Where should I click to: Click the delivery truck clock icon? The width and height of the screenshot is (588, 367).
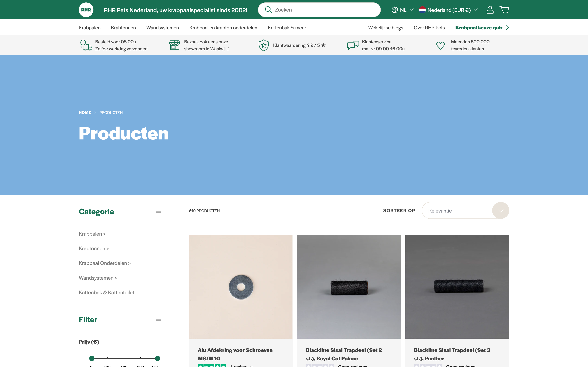(86, 45)
